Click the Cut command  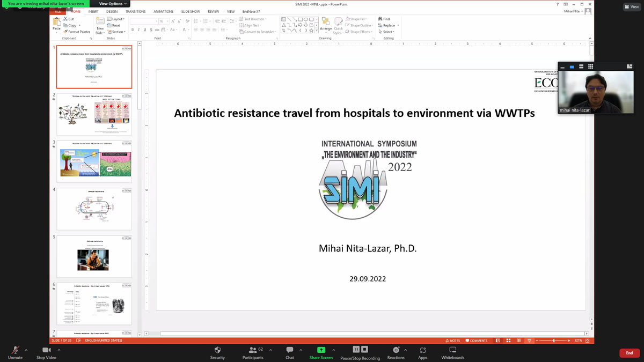tap(69, 19)
